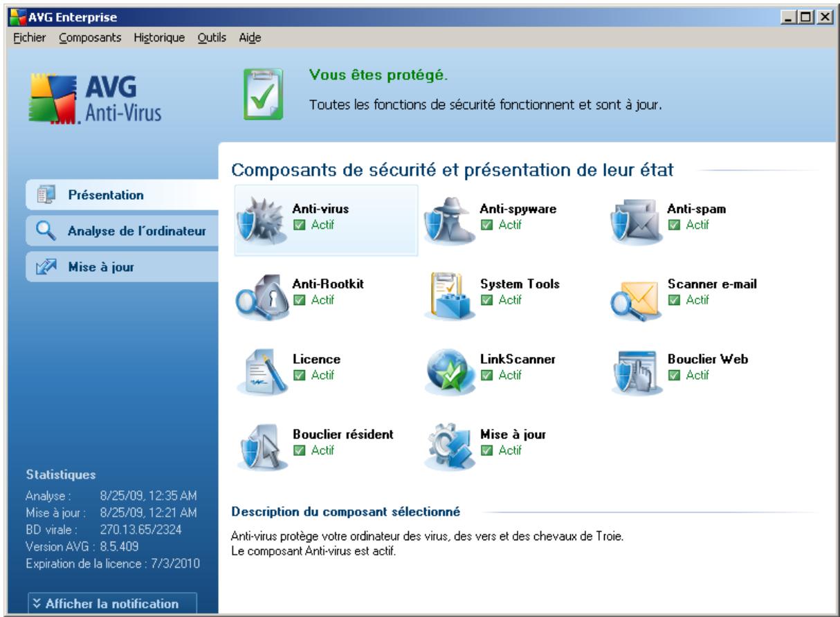Image resolution: width=840 pixels, height=617 pixels.
Task: Click the Licence Actif checkmark
Action: coord(299,375)
